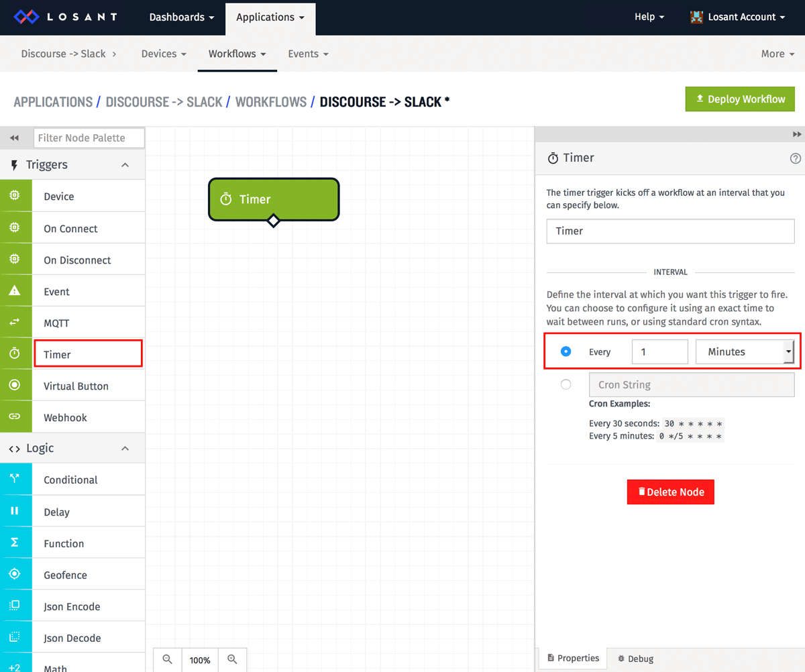Image resolution: width=805 pixels, height=672 pixels.
Task: Select the Cron String radio button
Action: coord(566,384)
